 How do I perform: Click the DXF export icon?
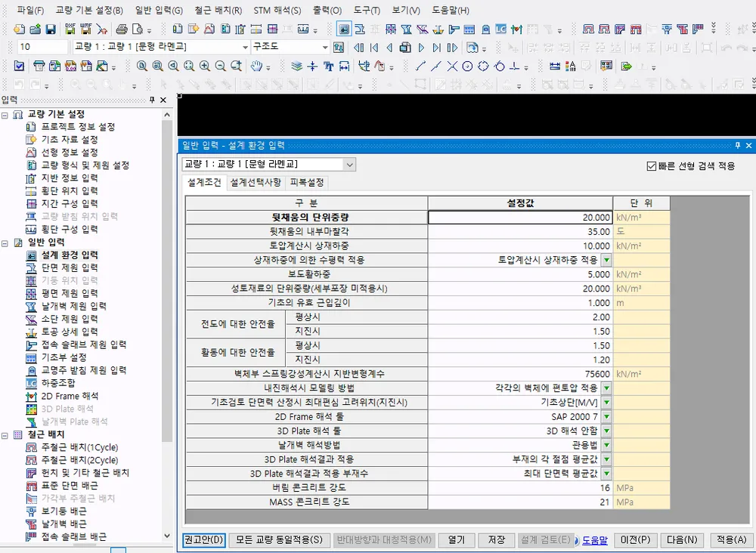coord(70,29)
